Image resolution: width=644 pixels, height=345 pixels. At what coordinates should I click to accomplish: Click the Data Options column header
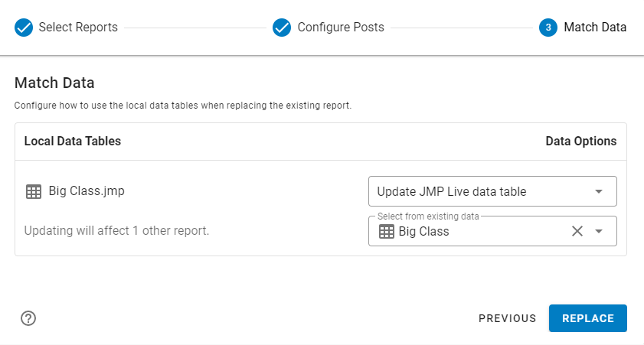pyautogui.click(x=580, y=142)
